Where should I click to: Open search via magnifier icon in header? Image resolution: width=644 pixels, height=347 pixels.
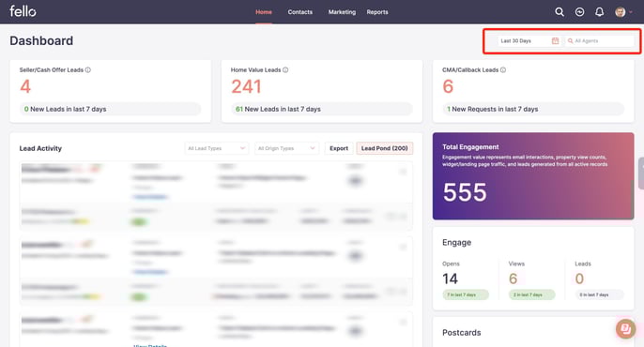coord(560,12)
